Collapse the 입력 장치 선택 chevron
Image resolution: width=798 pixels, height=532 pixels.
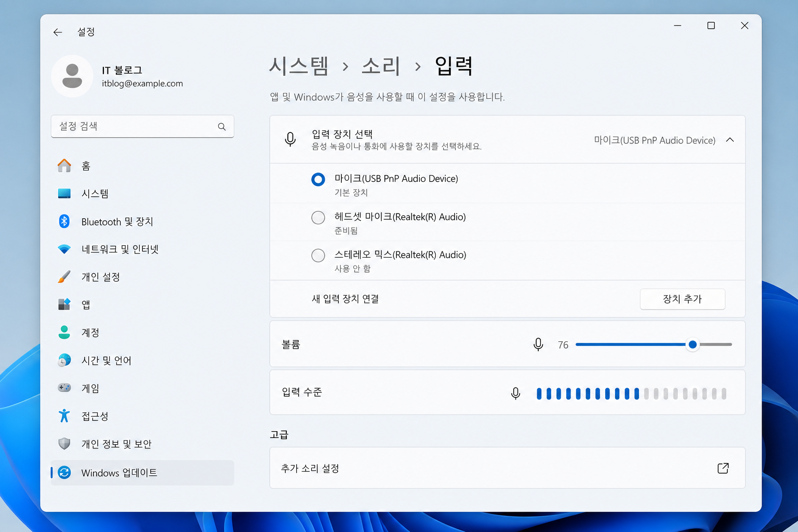[730, 140]
